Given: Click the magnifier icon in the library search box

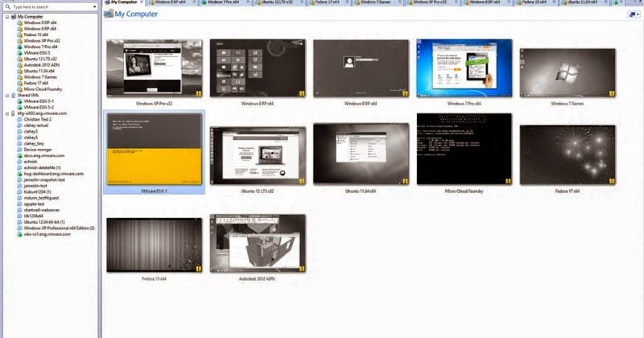Looking at the screenshot, I should coord(7,6).
